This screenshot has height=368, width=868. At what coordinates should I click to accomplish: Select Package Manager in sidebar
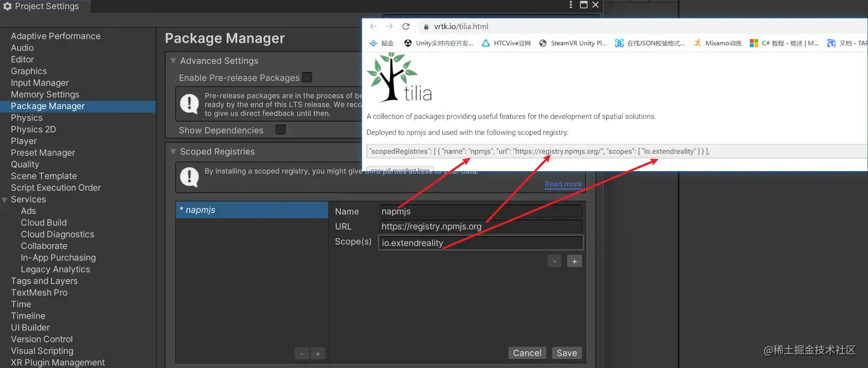pyautogui.click(x=77, y=106)
